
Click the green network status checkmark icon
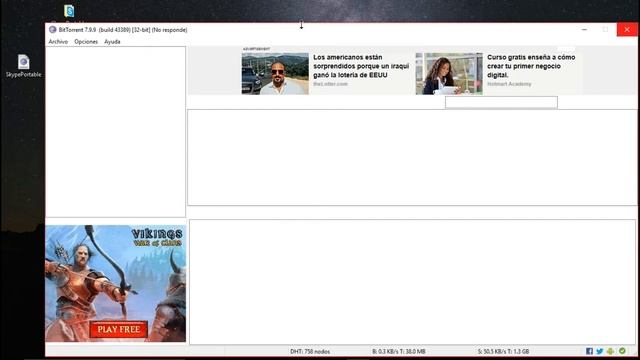tap(622, 351)
